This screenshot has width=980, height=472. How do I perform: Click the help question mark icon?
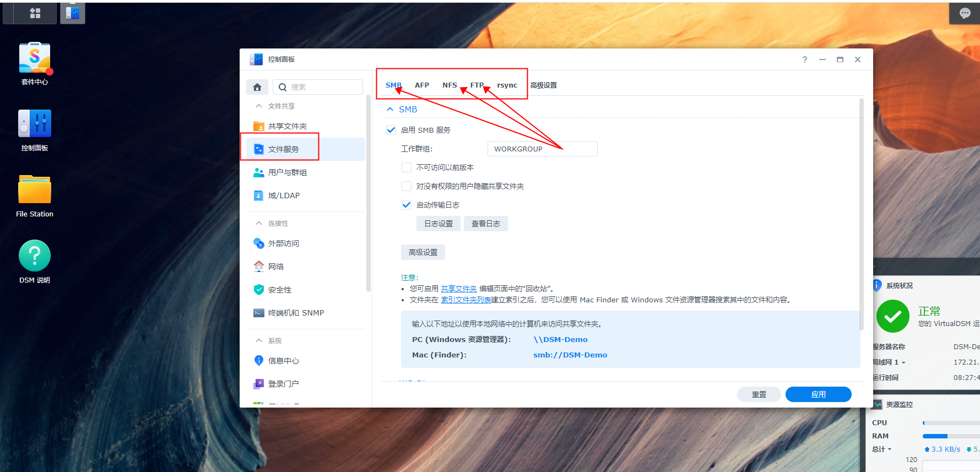(x=805, y=59)
